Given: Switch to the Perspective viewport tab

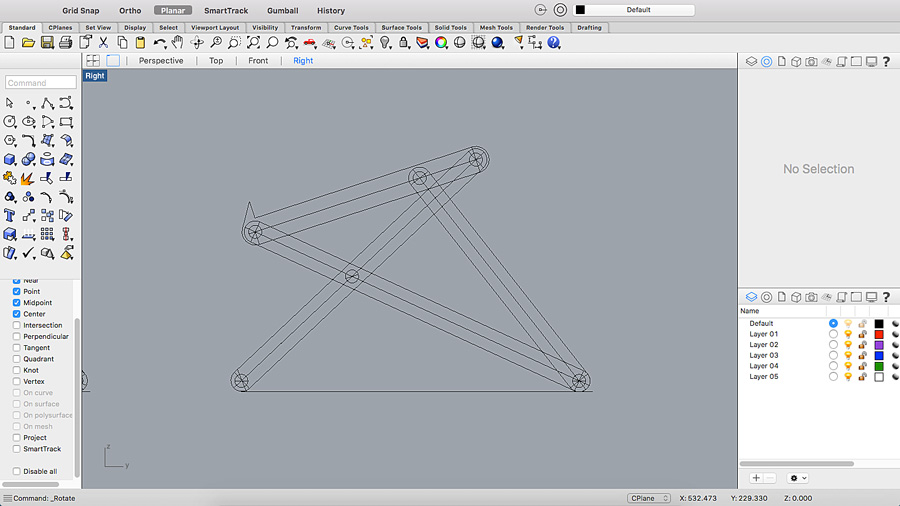Looking at the screenshot, I should coord(161,60).
